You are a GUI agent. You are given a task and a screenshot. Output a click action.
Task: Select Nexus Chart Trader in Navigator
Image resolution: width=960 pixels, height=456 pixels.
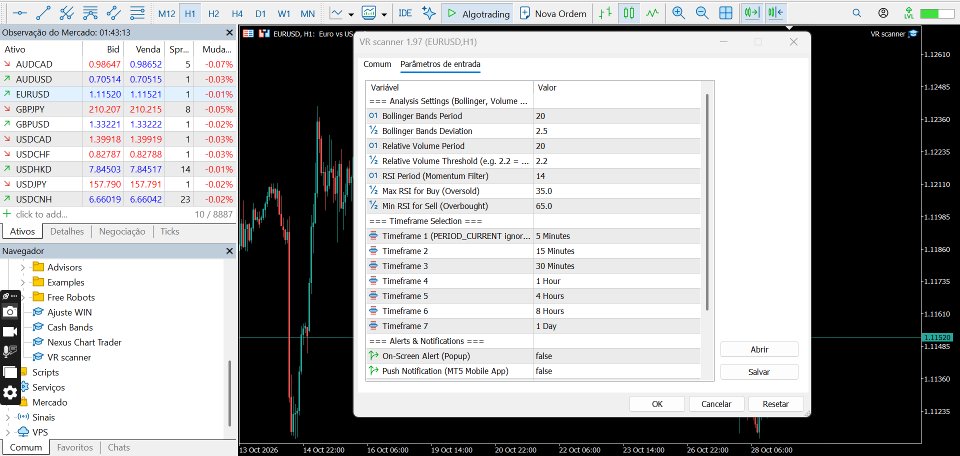[84, 342]
